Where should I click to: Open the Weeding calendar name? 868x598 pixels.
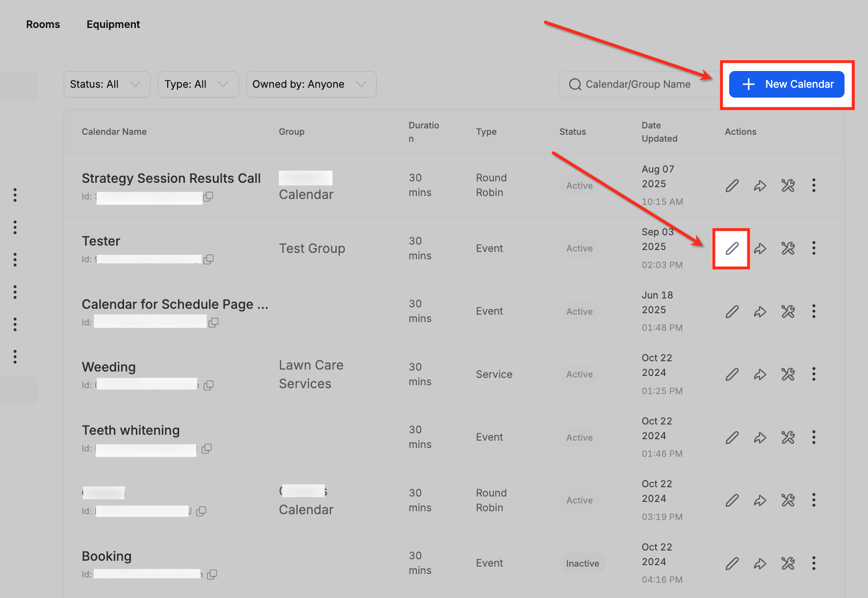109,367
